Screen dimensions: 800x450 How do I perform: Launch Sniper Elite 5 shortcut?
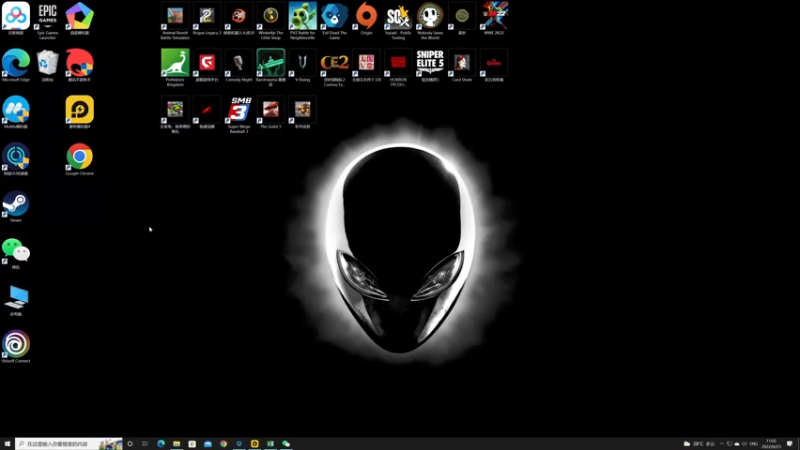(430, 65)
